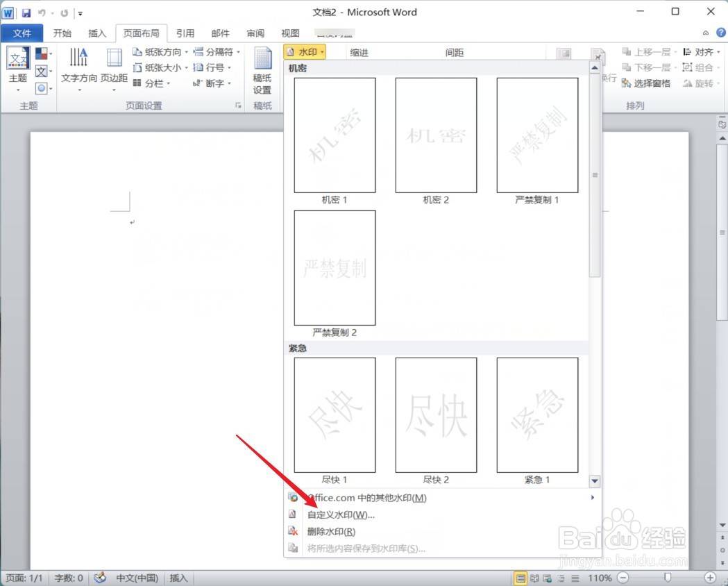Click the 页边距 margins button
Image resolution: width=728 pixels, height=586 pixels.
115,69
